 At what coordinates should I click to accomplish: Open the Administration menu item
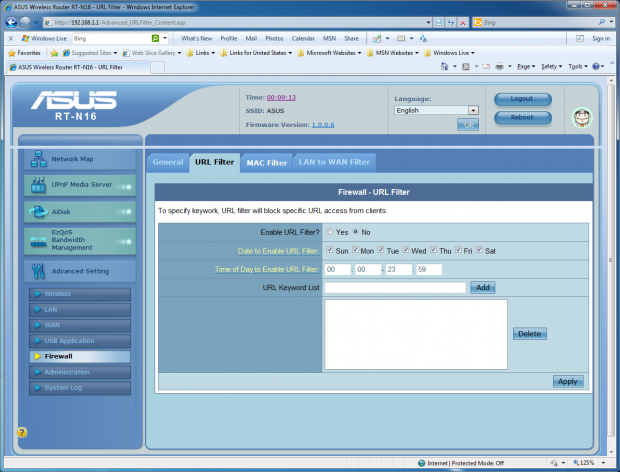[80, 372]
